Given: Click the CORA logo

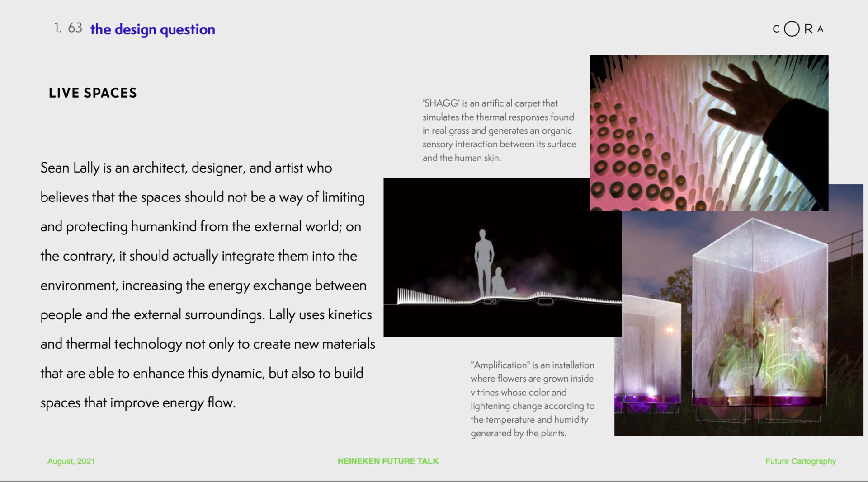Looking at the screenshot, I should 798,29.
